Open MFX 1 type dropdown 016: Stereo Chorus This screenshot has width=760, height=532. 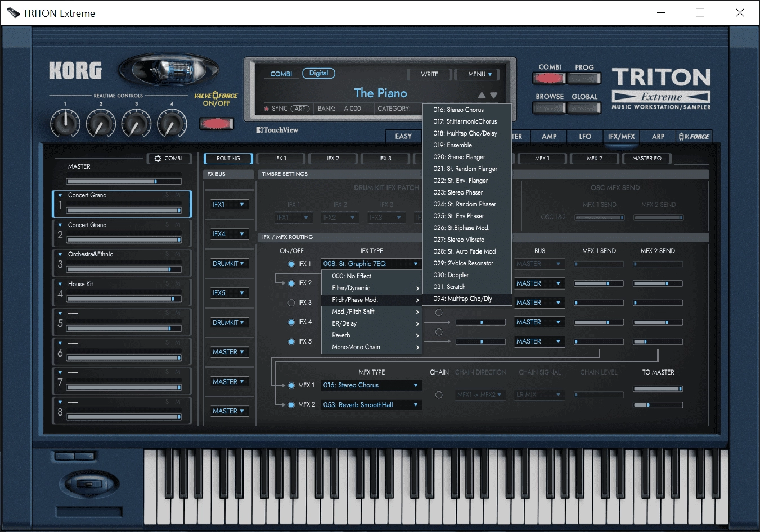pos(371,385)
